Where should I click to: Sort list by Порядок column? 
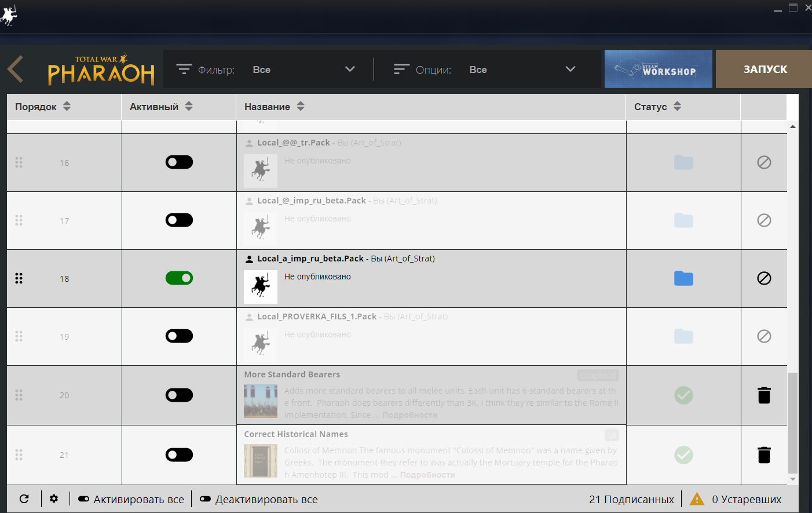pyautogui.click(x=42, y=107)
